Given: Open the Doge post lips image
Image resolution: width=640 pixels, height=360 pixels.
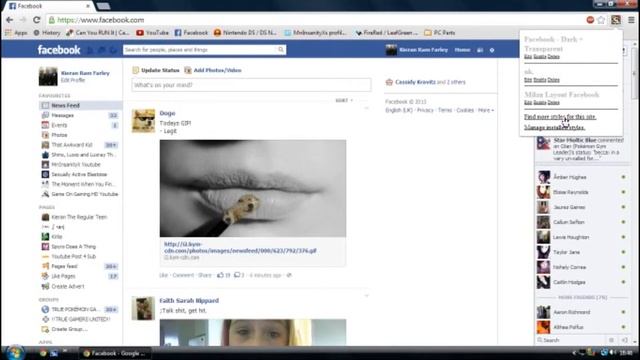Looking at the screenshot, I should [x=253, y=189].
